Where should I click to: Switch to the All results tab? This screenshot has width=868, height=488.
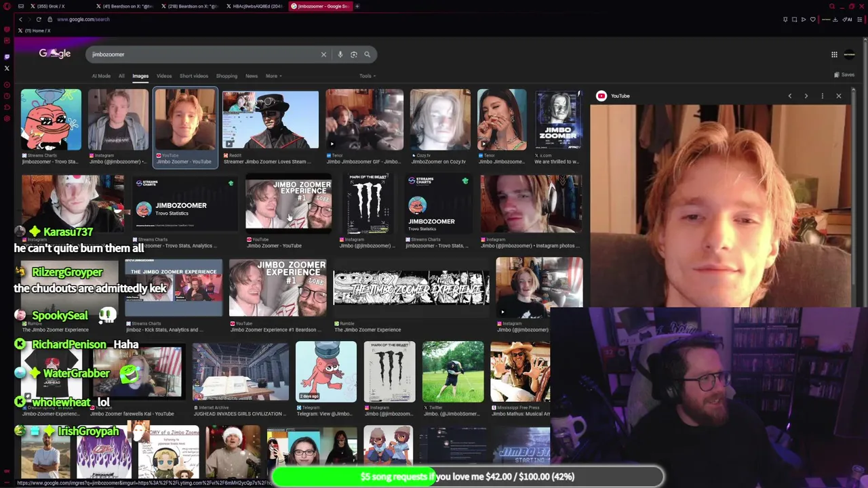tap(121, 76)
